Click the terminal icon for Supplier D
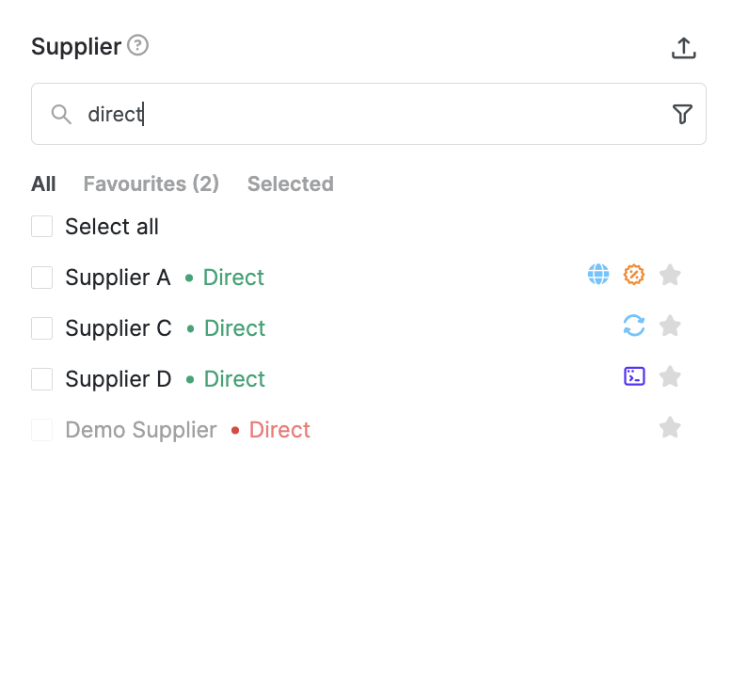This screenshot has height=700, width=732. pyautogui.click(x=634, y=376)
